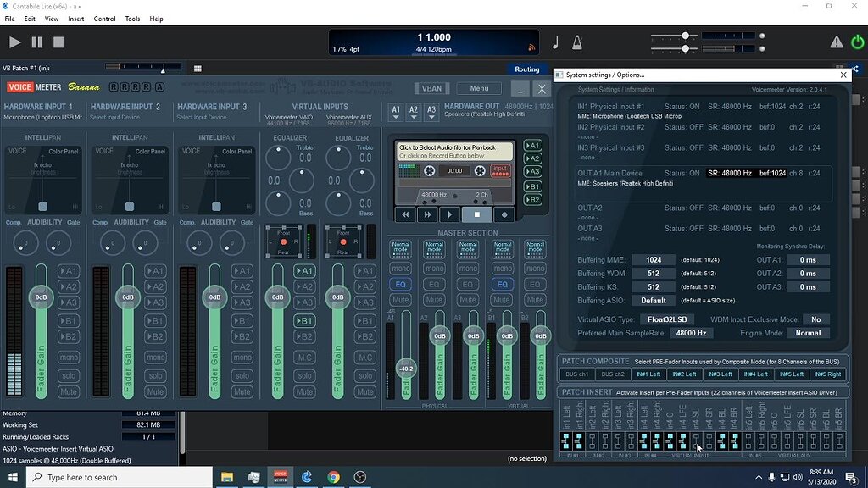Click the cassette record button
868x488 pixels.
coord(504,214)
